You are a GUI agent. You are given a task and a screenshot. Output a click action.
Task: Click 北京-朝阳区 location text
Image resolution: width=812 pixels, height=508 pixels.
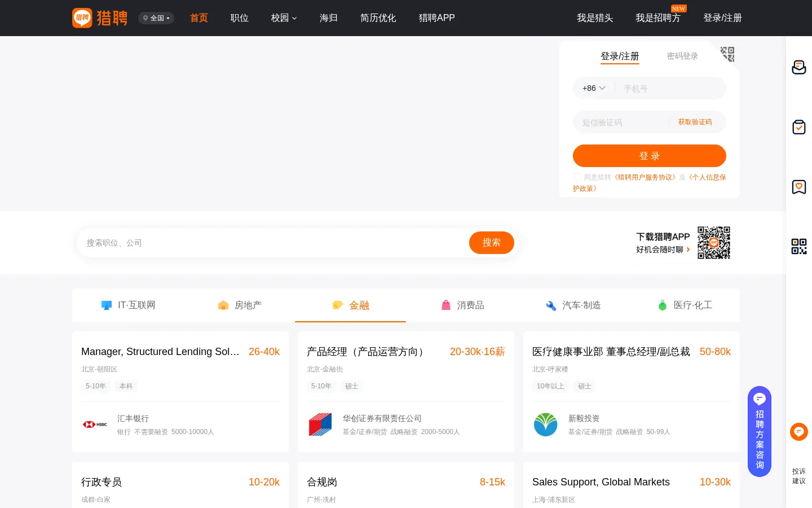pyautogui.click(x=99, y=369)
